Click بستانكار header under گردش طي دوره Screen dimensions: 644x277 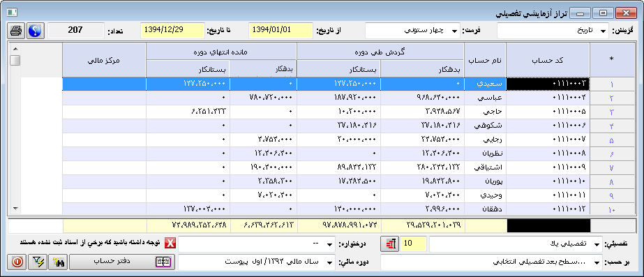click(339, 68)
